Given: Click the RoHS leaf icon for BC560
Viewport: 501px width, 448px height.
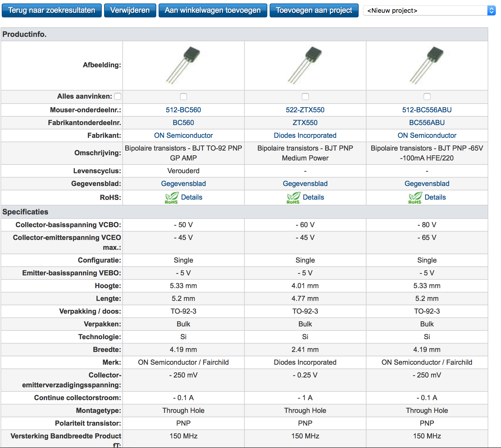Looking at the screenshot, I should 172,198.
